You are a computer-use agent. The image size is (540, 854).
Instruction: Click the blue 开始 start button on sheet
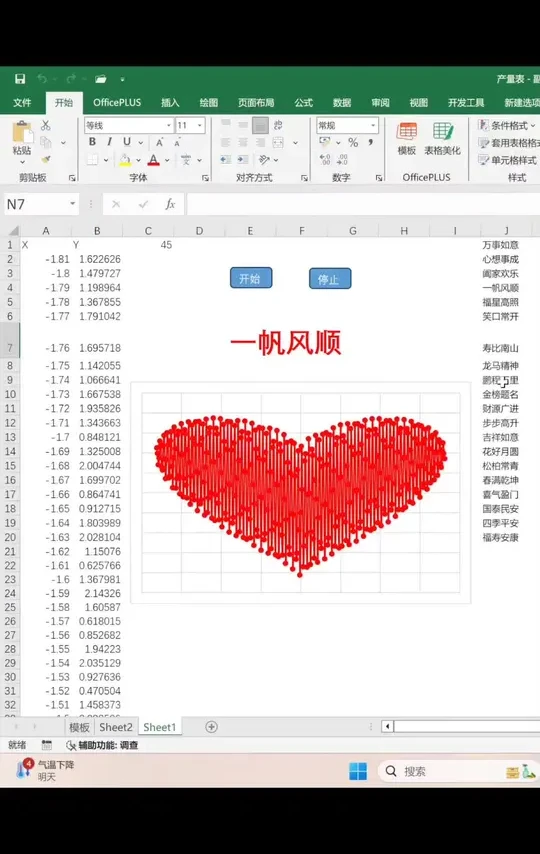coord(251,278)
